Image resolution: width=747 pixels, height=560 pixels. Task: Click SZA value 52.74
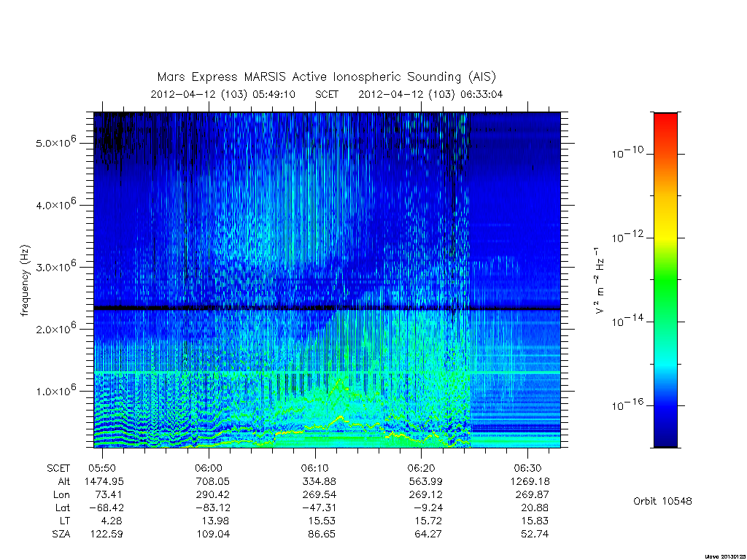[535, 534]
